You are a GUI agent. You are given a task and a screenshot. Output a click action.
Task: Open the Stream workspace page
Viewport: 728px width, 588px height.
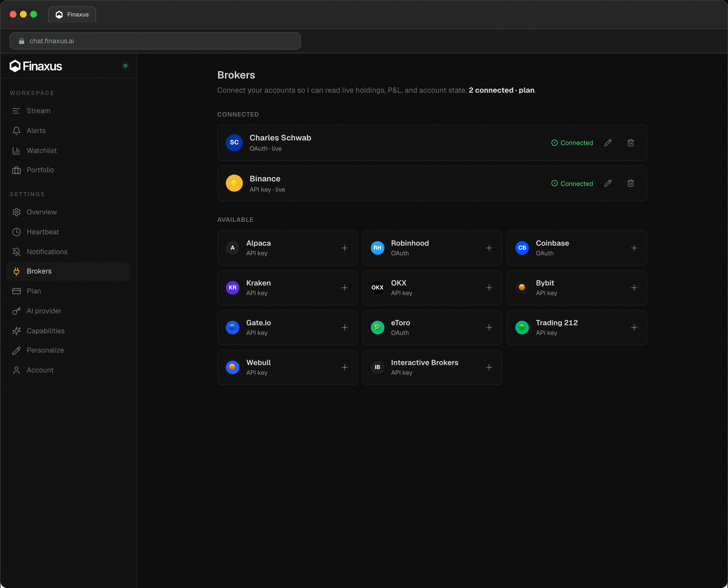pos(69,111)
